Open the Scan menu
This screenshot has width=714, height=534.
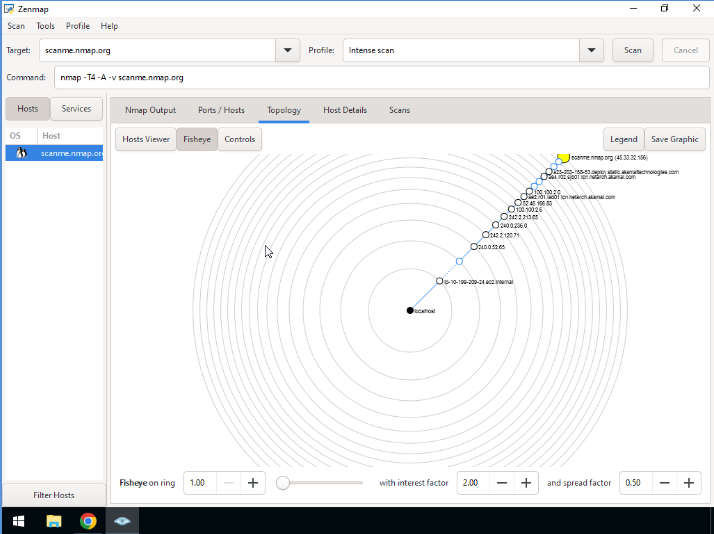[x=16, y=26]
